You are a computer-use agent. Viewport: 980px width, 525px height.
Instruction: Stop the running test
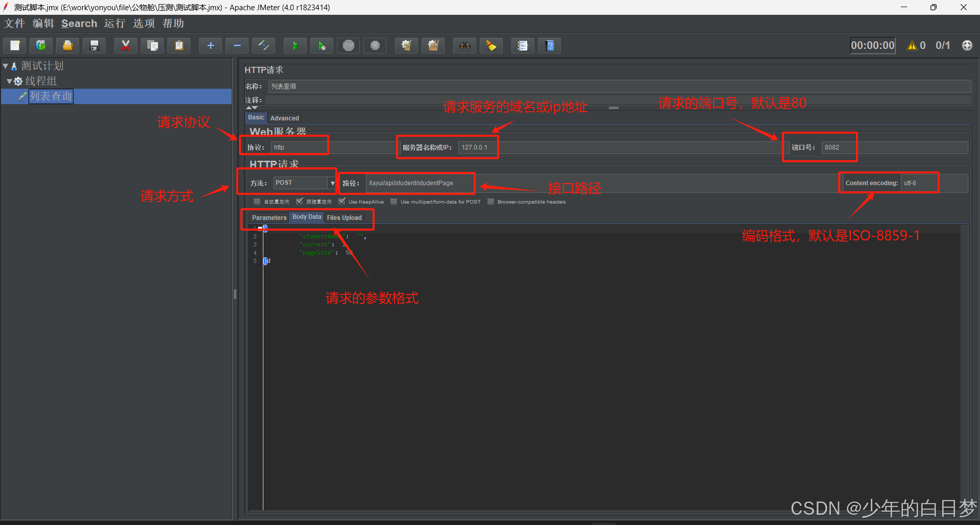pos(349,45)
